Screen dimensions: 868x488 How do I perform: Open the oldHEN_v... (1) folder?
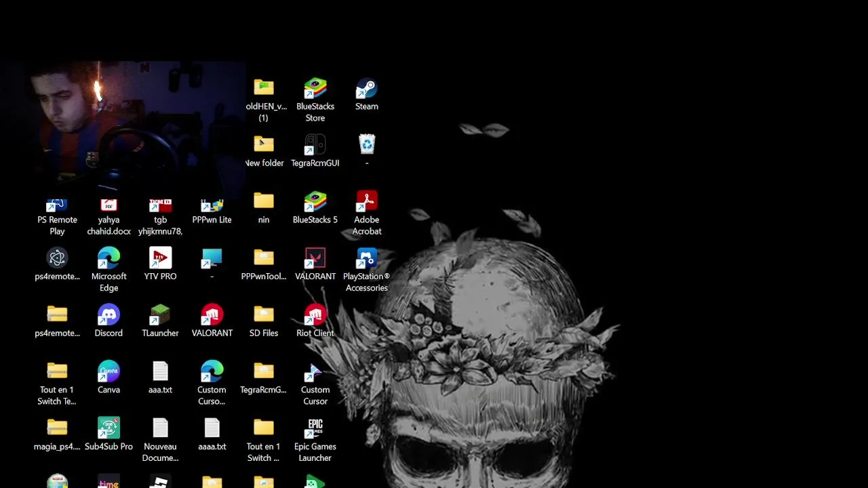tap(264, 100)
